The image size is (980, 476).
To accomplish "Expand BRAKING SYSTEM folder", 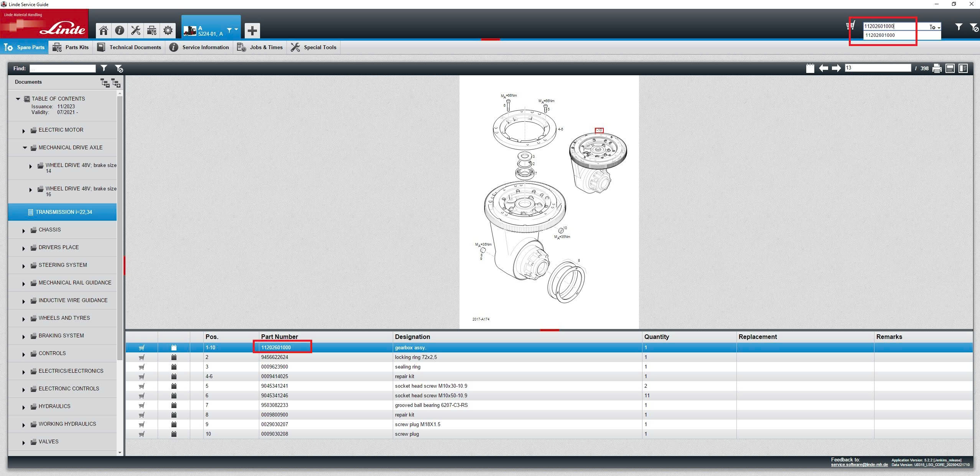I will (x=23, y=336).
